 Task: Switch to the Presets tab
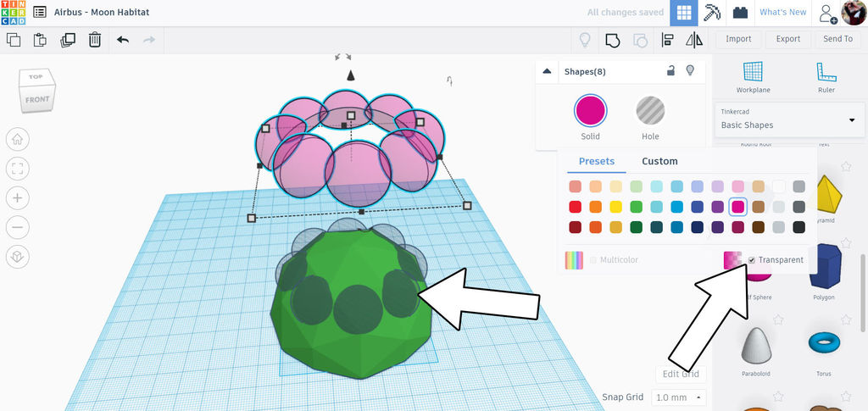pos(597,161)
